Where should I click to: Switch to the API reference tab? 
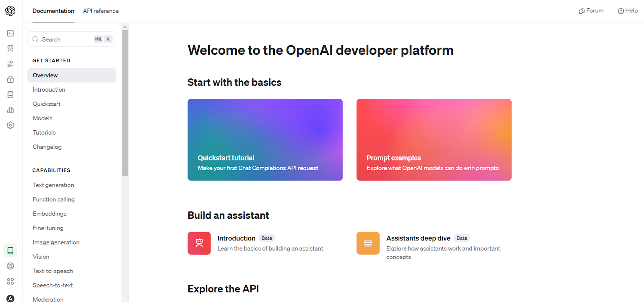tap(101, 11)
